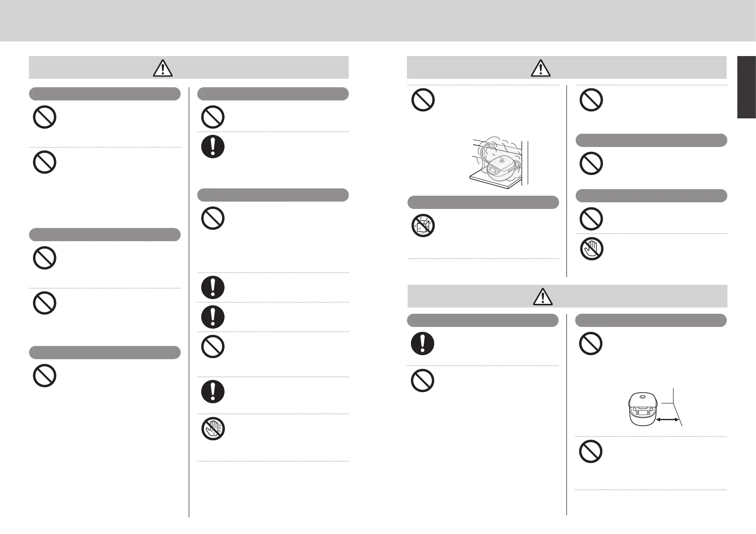Click the warning triangle in the left header

click(163, 68)
